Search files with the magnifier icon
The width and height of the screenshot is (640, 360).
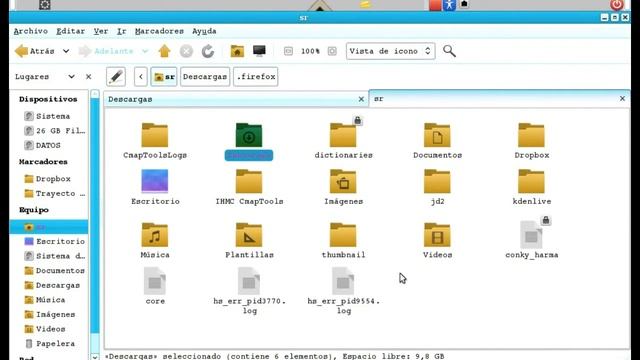[449, 51]
